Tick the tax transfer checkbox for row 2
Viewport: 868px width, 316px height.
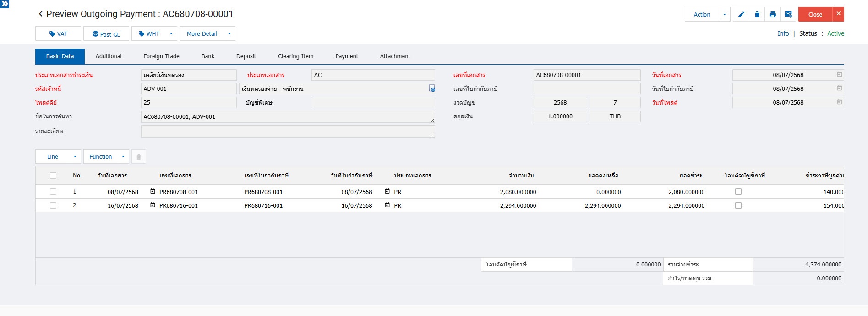[x=738, y=205]
